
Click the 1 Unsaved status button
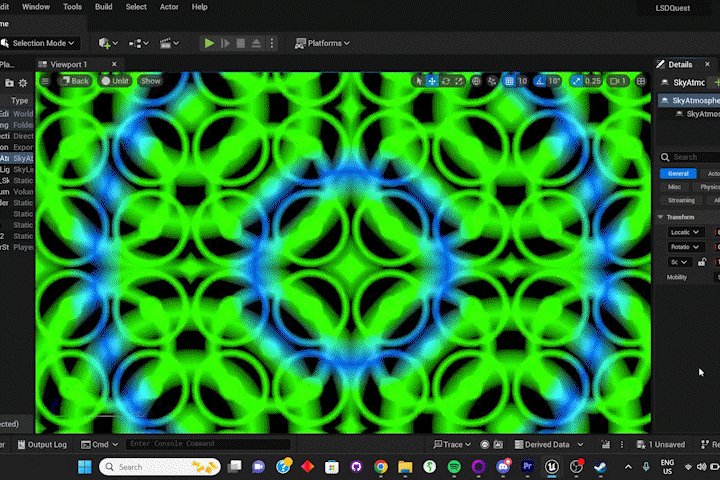(x=661, y=444)
